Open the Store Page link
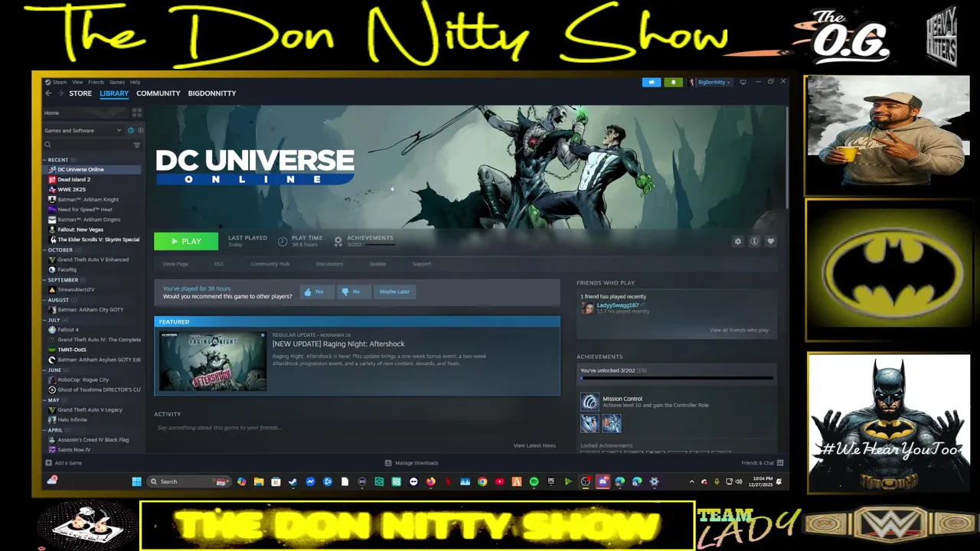 click(x=175, y=264)
